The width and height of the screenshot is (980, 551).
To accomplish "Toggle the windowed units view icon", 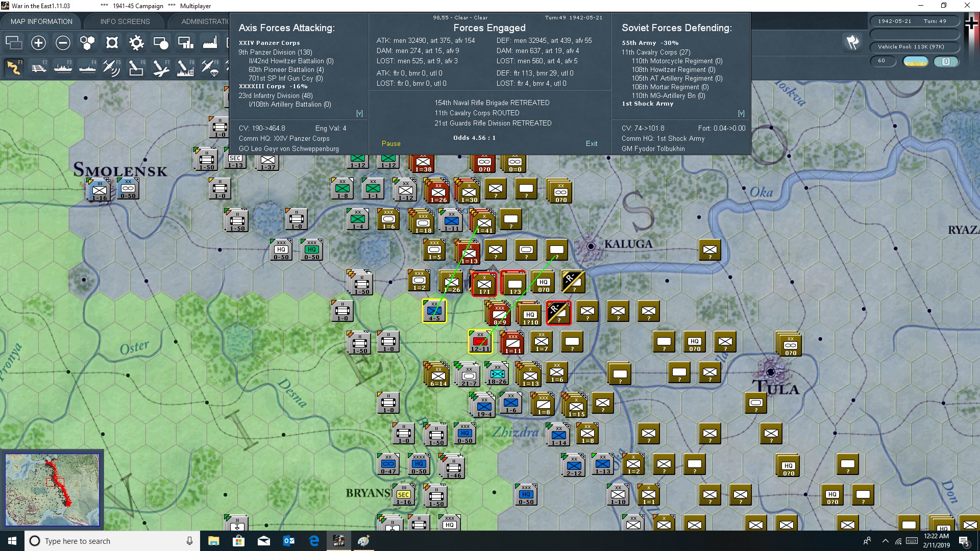I will click(14, 43).
